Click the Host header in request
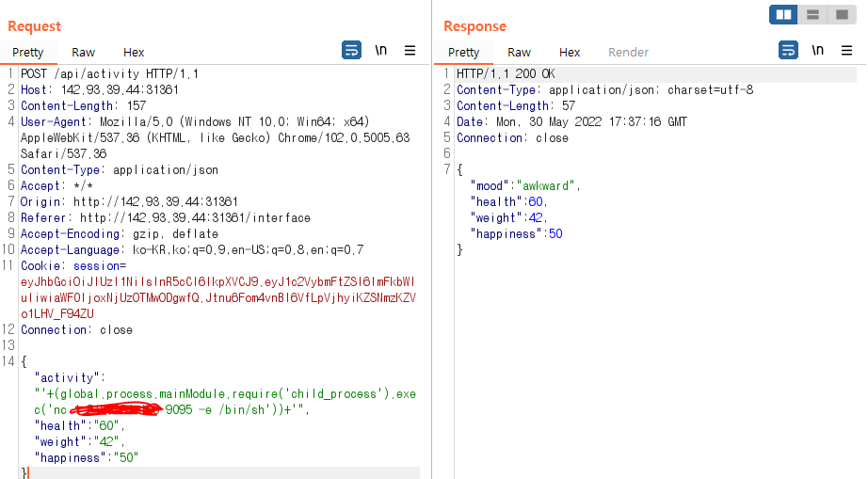 (x=100, y=89)
